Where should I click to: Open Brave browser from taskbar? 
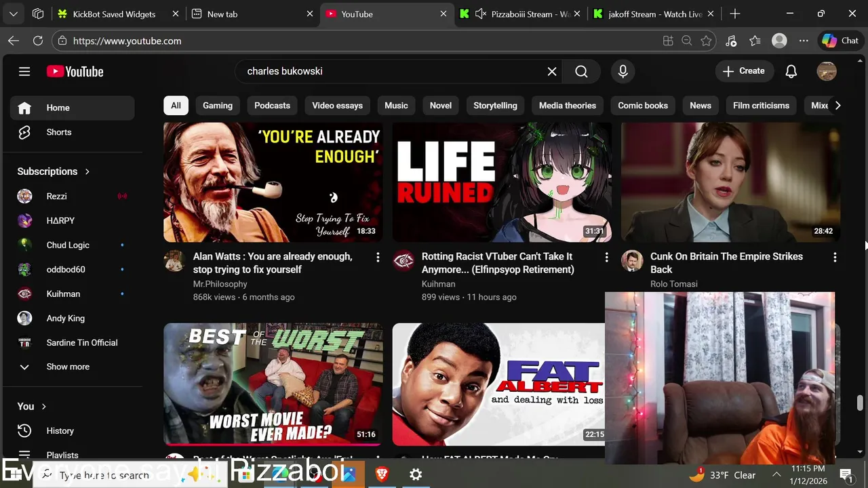click(x=382, y=474)
